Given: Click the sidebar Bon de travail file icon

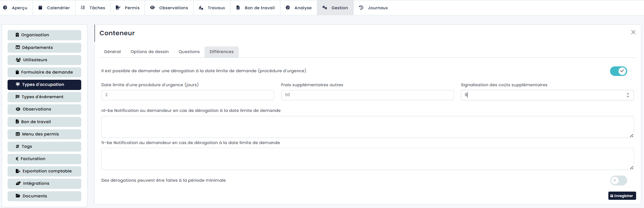Looking at the screenshot, I should pos(17,121).
